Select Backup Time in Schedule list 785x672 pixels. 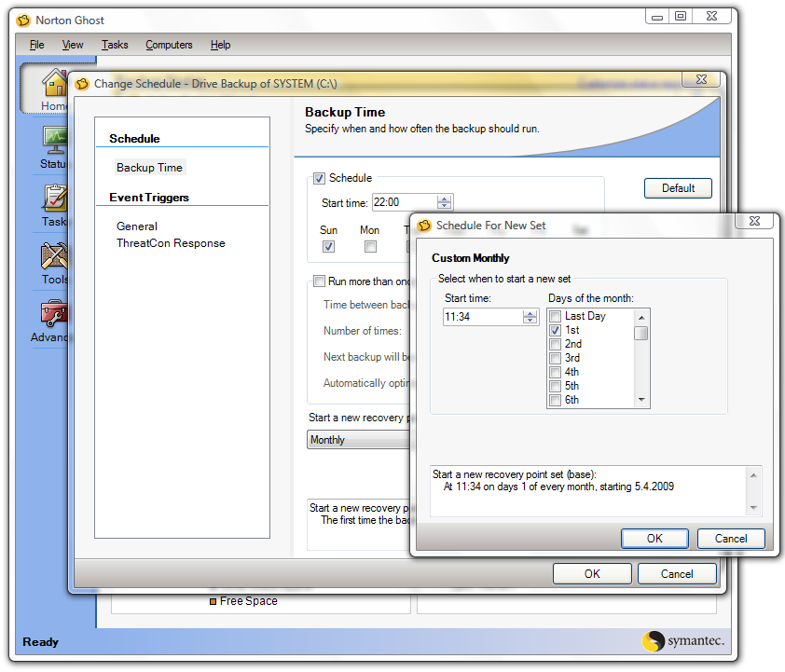pyautogui.click(x=150, y=168)
